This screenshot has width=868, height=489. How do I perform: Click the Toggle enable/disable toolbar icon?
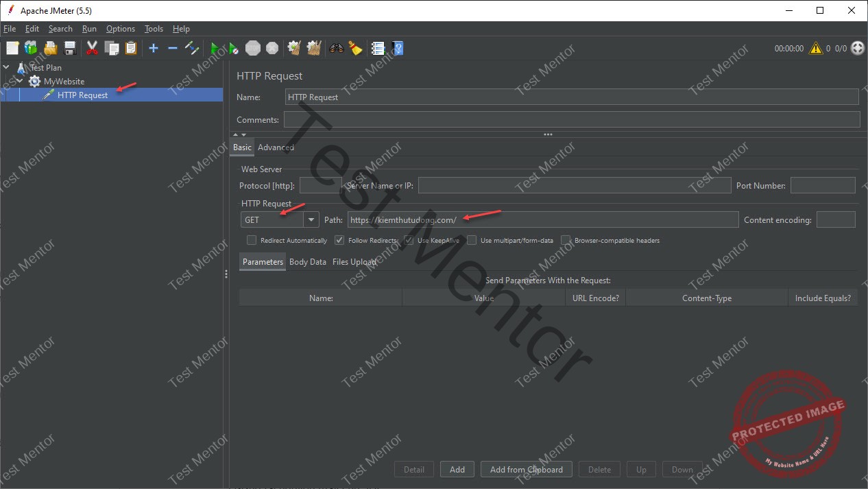point(192,48)
